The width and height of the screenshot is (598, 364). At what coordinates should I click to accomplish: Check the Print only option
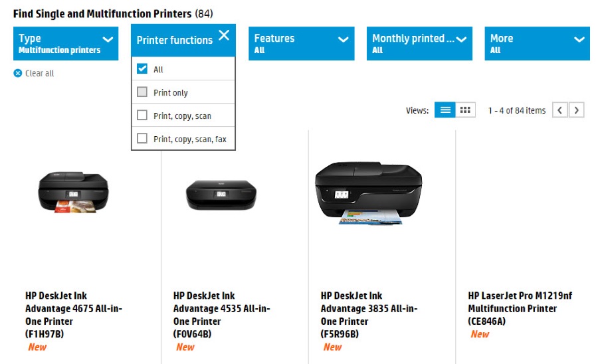click(x=142, y=92)
